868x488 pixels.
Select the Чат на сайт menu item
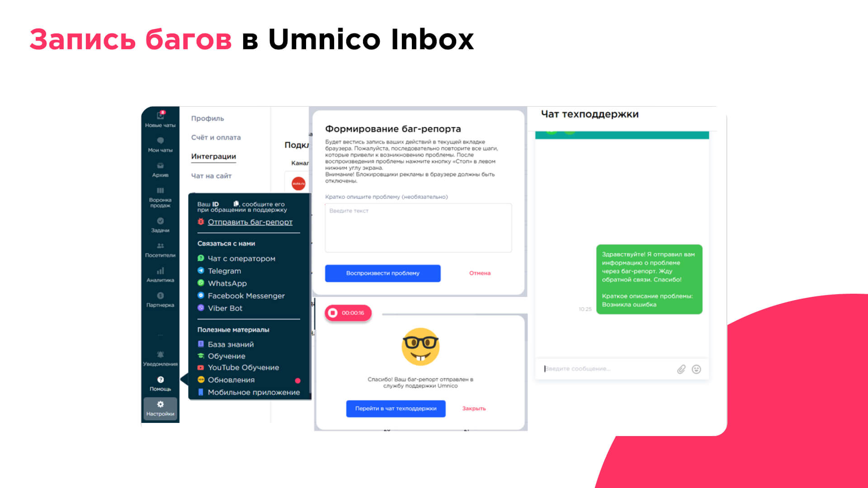(212, 175)
